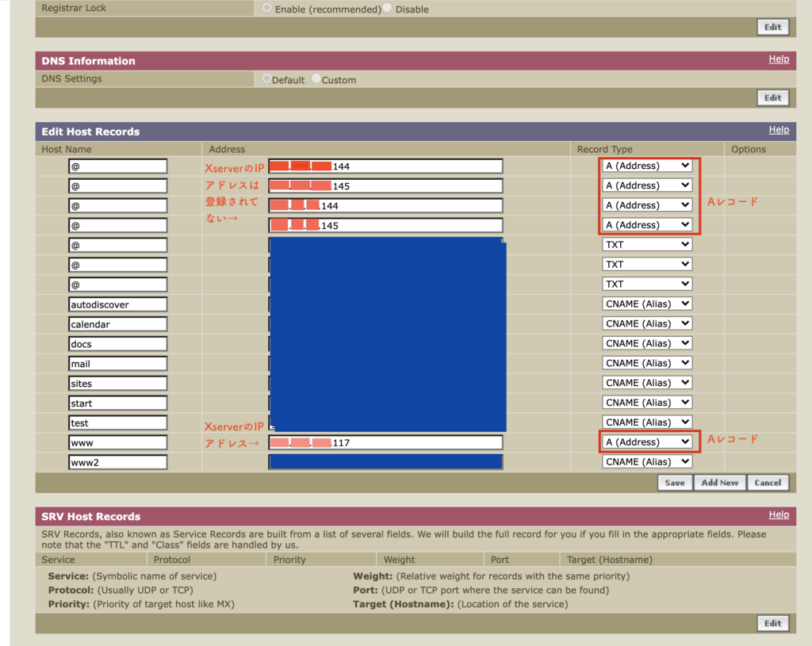This screenshot has width=812, height=646.
Task: Open record type dropdown for calendar host
Action: click(647, 324)
